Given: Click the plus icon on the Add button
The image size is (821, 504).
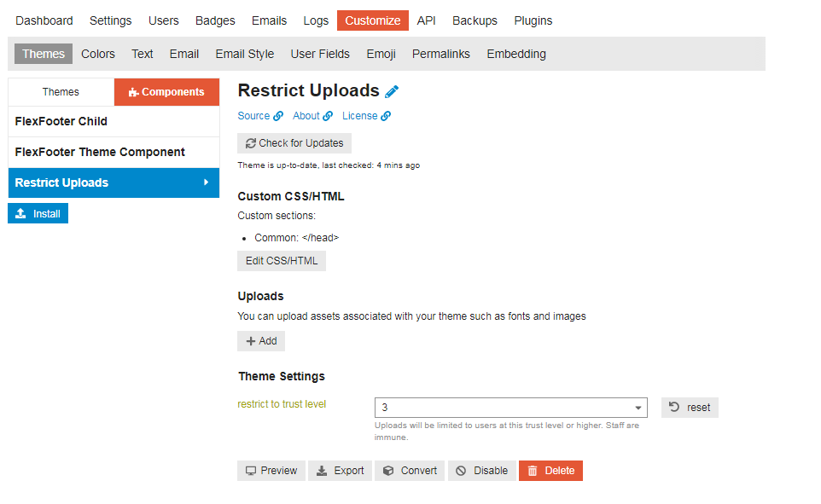Looking at the screenshot, I should [251, 341].
